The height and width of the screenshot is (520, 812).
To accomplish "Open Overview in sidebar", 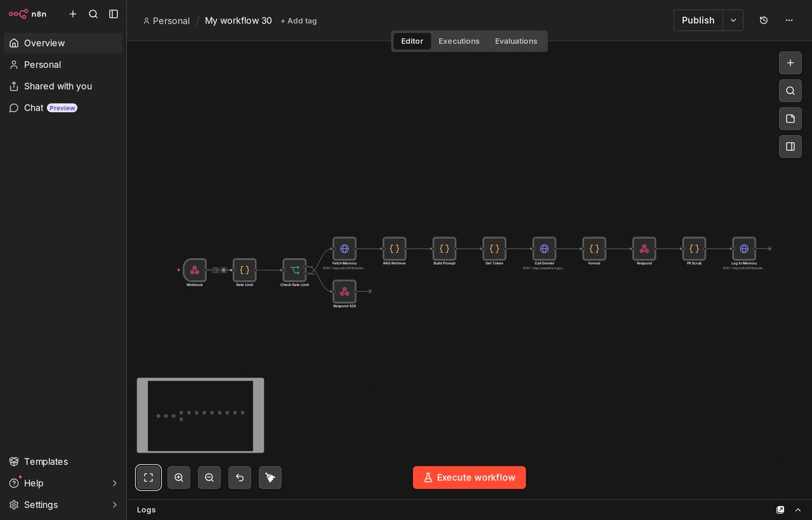I will (x=63, y=43).
